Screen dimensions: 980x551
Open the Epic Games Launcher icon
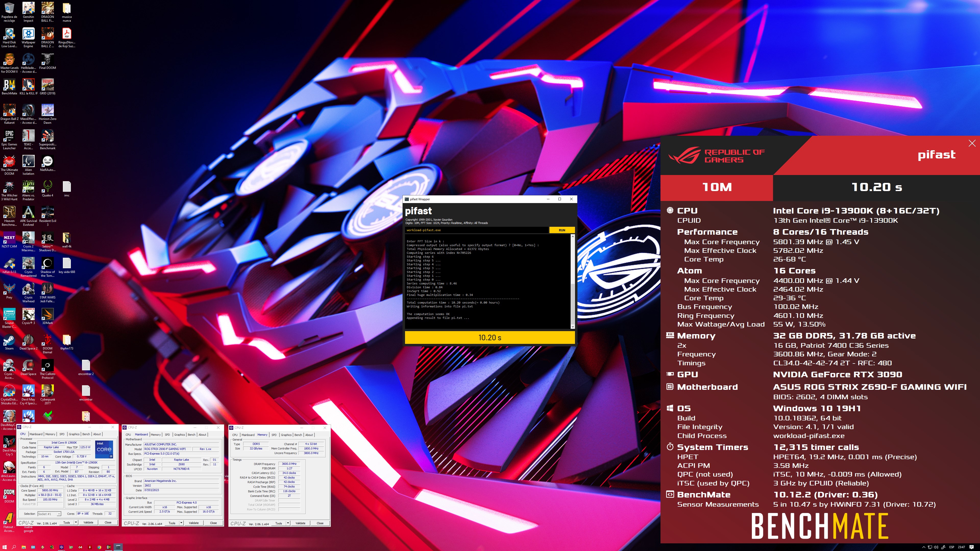(x=9, y=140)
